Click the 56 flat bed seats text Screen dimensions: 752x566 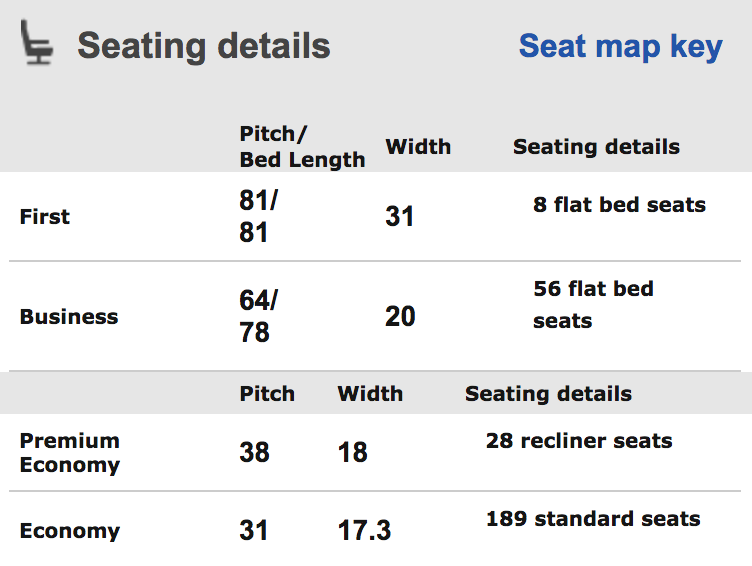(593, 305)
